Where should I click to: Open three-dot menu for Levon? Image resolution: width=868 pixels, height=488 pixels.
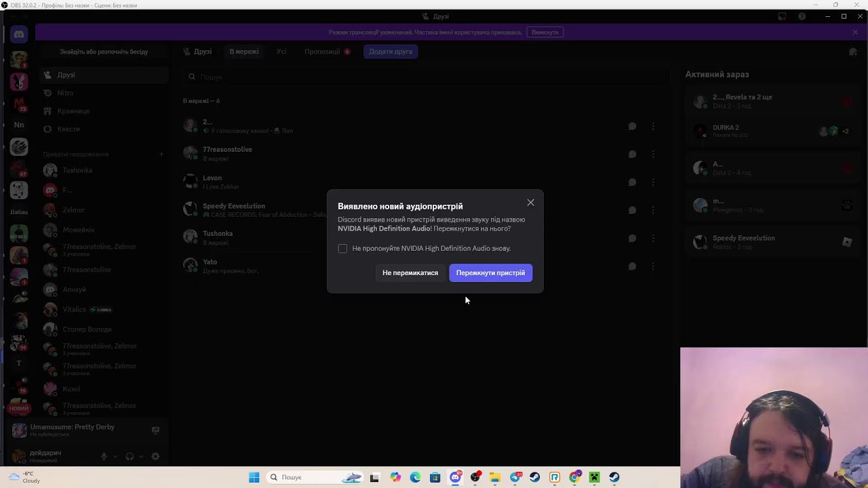click(x=653, y=182)
